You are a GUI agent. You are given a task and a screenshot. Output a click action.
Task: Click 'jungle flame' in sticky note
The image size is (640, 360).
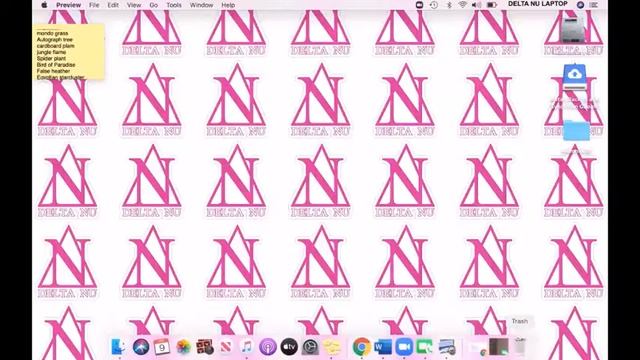coord(51,52)
